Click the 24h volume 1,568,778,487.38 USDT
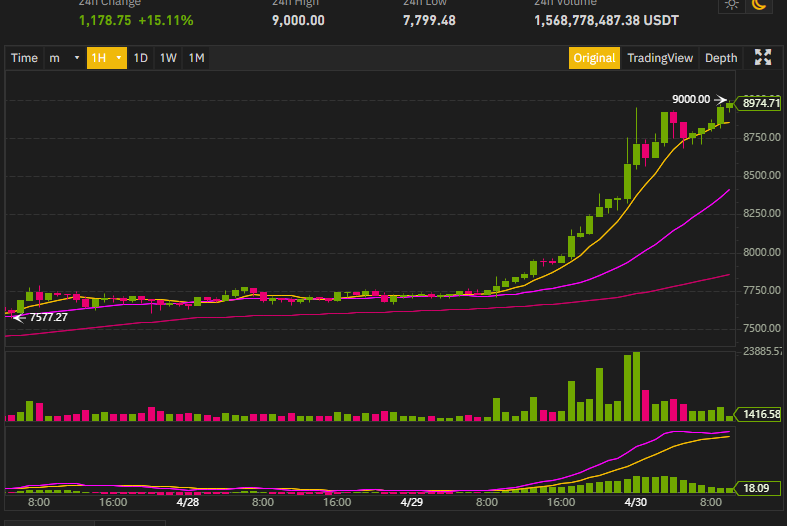Screen dimensions: 787x526 click(x=606, y=21)
